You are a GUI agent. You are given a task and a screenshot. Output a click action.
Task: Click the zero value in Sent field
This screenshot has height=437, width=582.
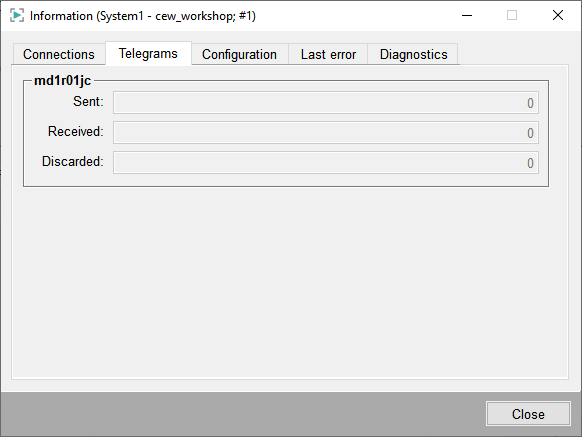(530, 103)
